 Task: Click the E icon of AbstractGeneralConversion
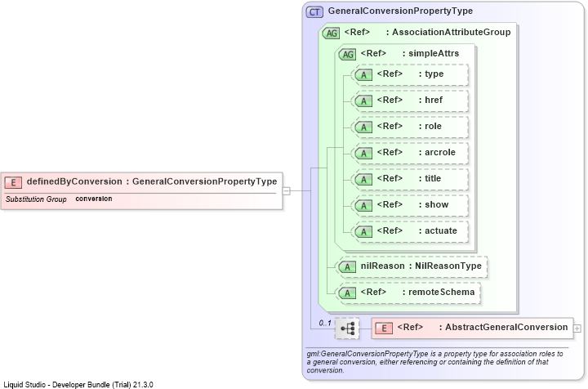point(384,329)
